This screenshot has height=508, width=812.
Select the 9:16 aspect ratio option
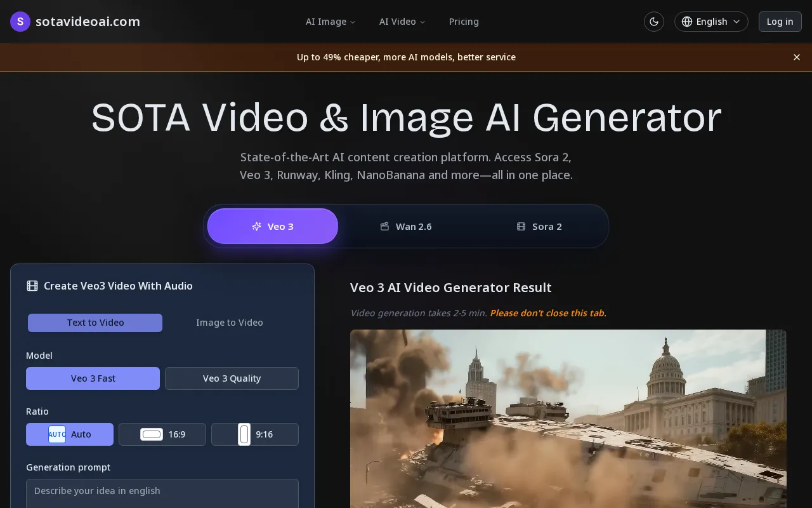[x=255, y=434]
